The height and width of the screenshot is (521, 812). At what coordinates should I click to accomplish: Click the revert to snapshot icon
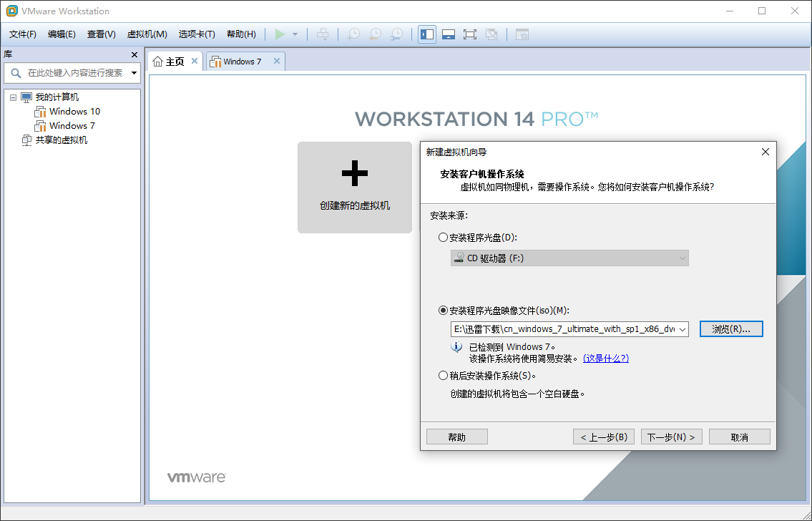click(x=375, y=34)
